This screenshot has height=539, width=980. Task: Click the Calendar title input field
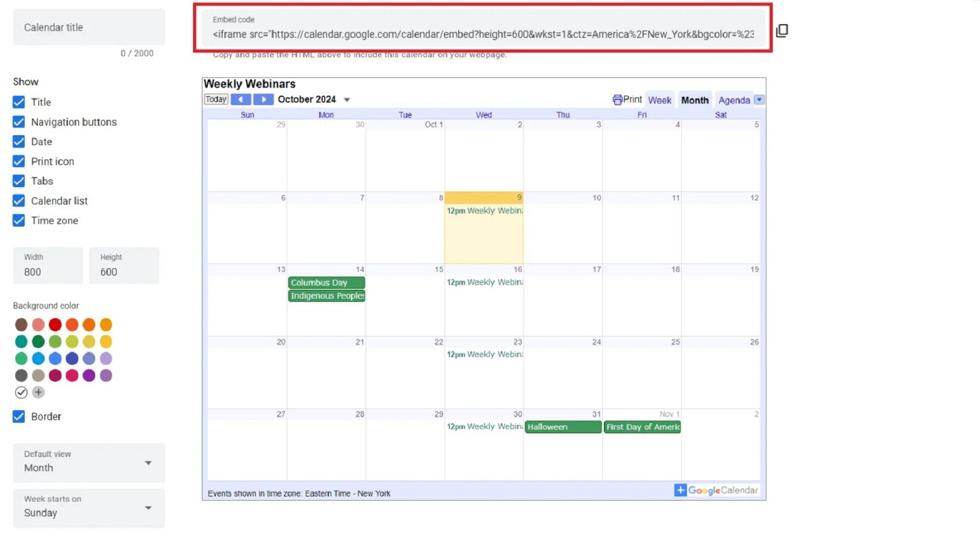[89, 27]
